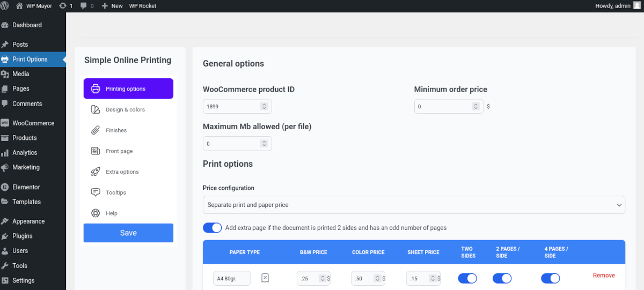Click the Maximum Mb allowed input field

[x=232, y=144]
